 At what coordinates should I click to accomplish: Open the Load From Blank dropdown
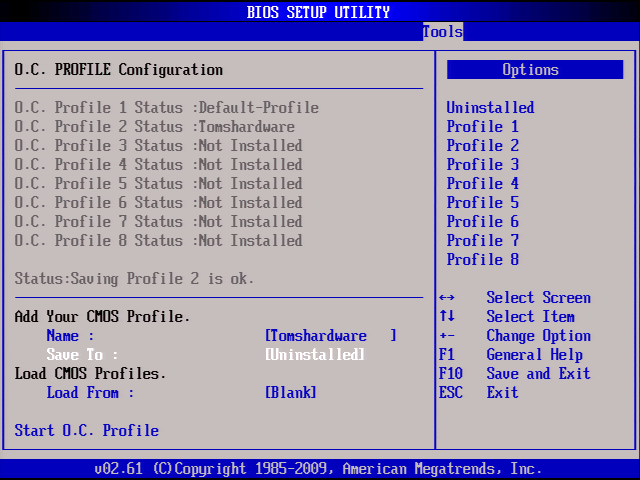point(291,393)
